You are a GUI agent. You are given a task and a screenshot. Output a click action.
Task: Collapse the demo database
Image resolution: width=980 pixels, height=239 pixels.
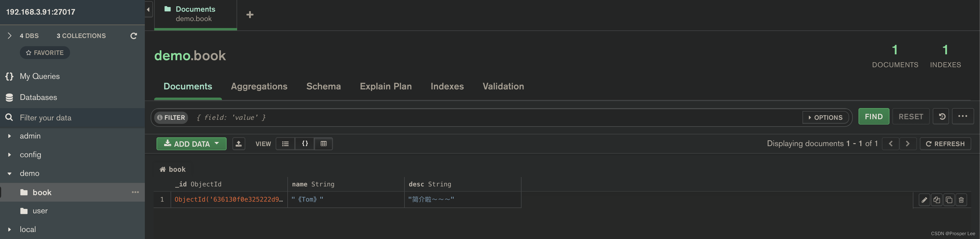click(x=10, y=173)
